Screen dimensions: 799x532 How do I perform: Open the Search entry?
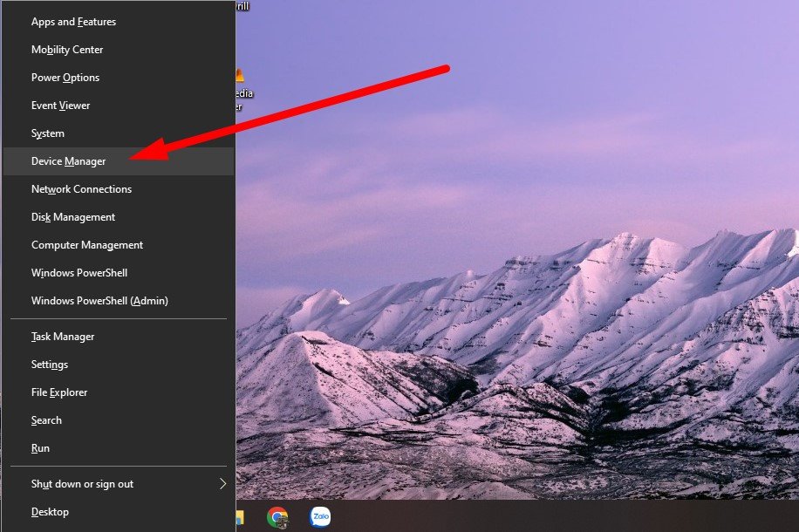(x=46, y=420)
